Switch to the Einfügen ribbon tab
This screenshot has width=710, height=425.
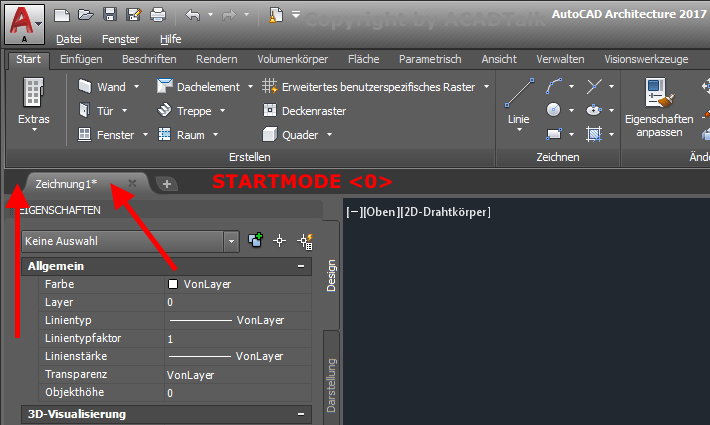click(x=81, y=59)
